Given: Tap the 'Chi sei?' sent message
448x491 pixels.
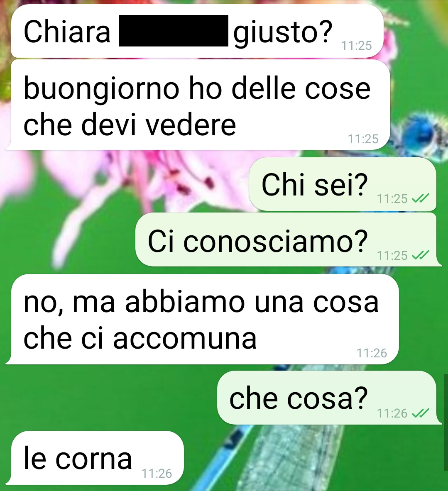Looking at the screenshot, I should point(343,184).
